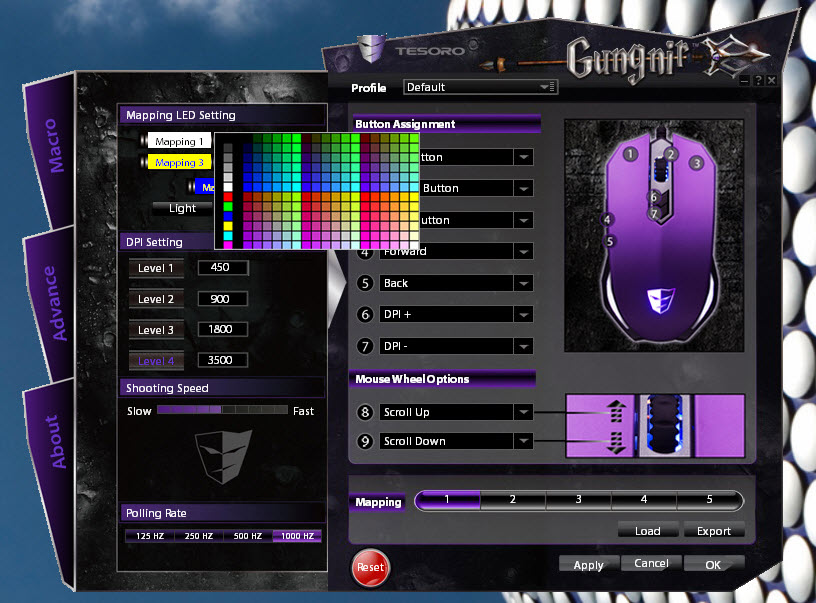Image resolution: width=816 pixels, height=603 pixels.
Task: Click the Apply button
Action: tap(589, 565)
